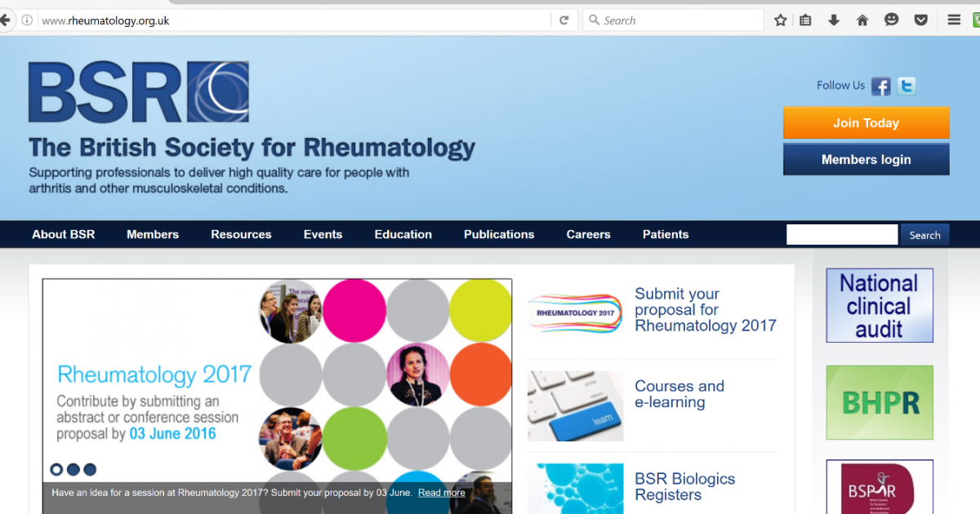Open the Resources menu
The image size is (980, 514).
(241, 234)
